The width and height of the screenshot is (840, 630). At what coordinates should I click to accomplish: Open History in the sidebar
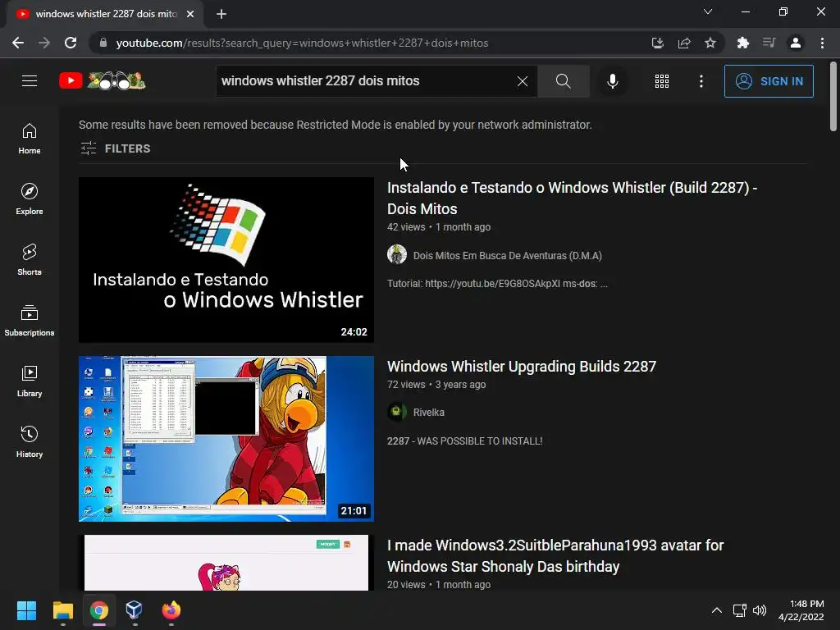point(30,442)
